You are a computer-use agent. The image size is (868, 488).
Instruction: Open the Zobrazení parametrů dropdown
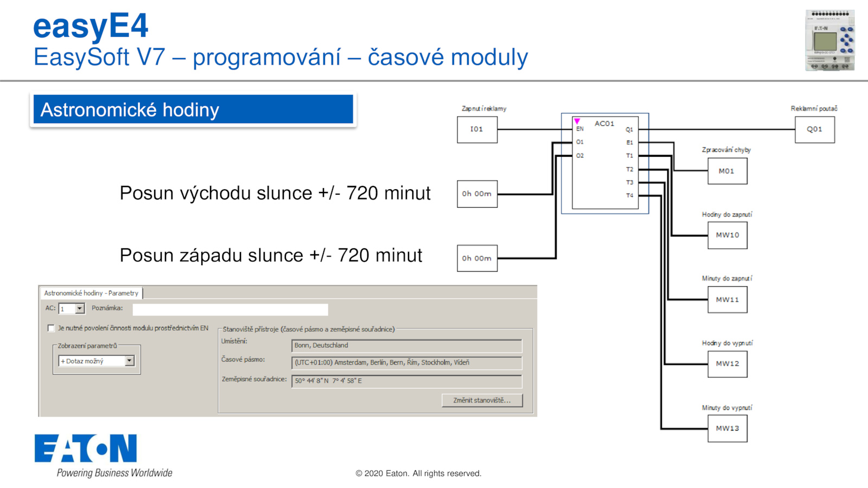(129, 361)
